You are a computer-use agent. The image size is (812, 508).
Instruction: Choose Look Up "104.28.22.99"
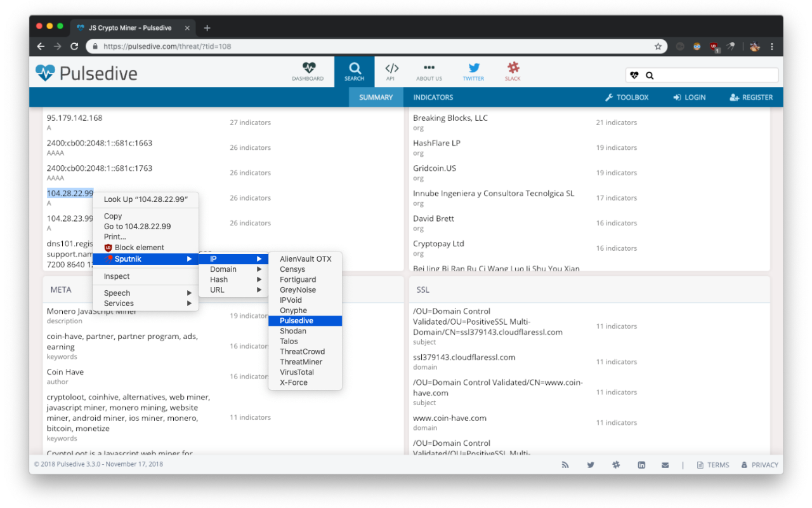coord(146,199)
